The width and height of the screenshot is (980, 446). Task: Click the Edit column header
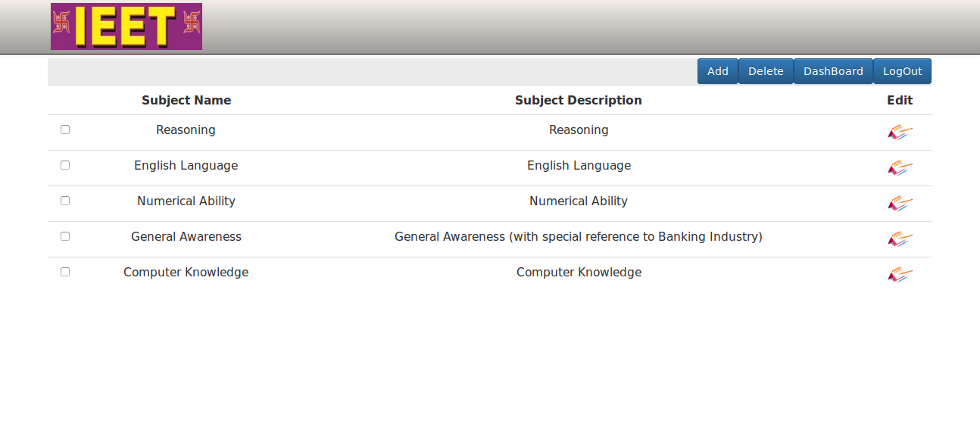pyautogui.click(x=900, y=100)
